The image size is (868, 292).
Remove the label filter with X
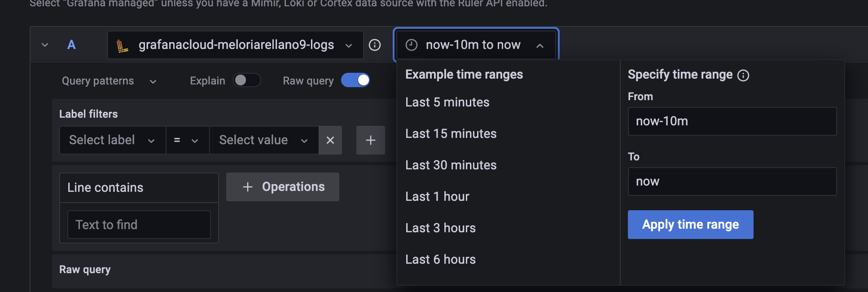(330, 140)
